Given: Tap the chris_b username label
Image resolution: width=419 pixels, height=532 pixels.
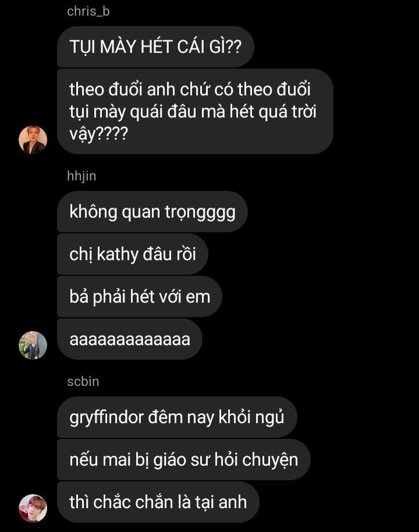Looking at the screenshot, I should (x=88, y=11).
